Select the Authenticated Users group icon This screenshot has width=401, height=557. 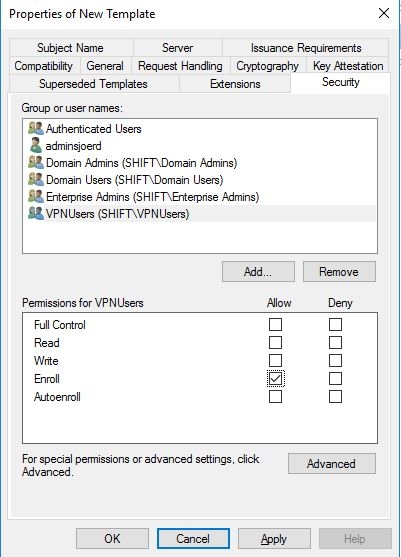click(x=36, y=128)
